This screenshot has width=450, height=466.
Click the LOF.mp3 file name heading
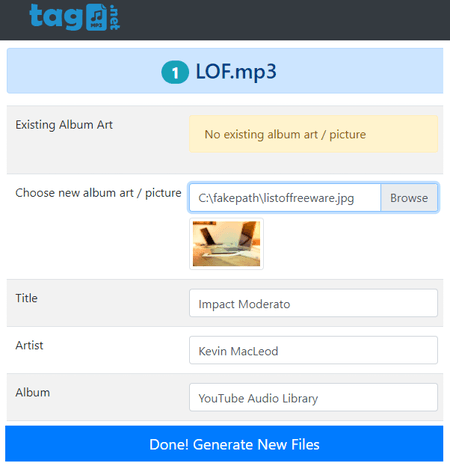click(236, 71)
